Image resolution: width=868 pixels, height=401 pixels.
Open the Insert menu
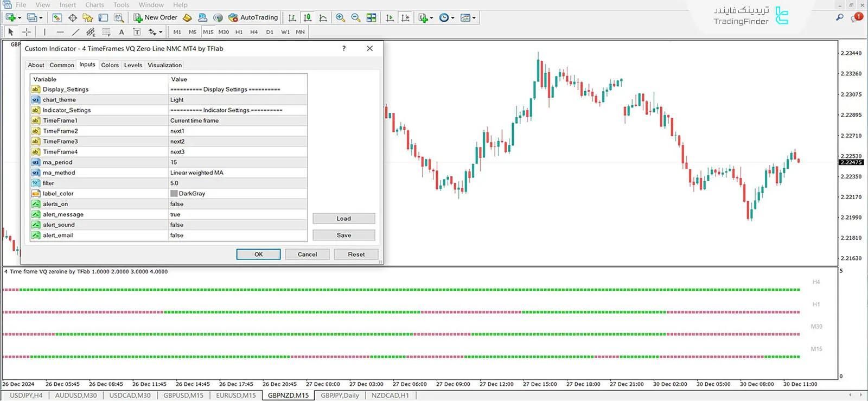tap(68, 5)
